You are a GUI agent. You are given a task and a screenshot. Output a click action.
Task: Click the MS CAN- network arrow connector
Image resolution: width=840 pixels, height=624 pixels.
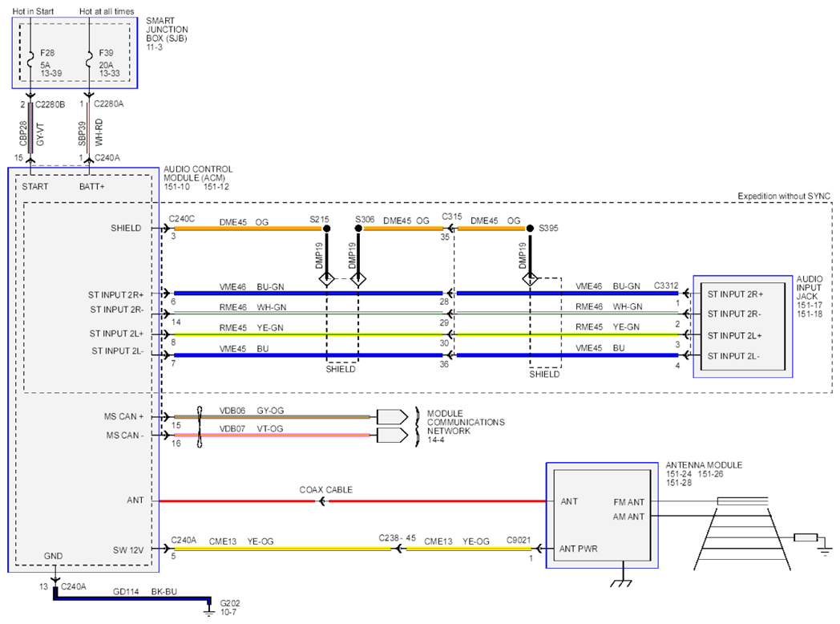coord(392,435)
